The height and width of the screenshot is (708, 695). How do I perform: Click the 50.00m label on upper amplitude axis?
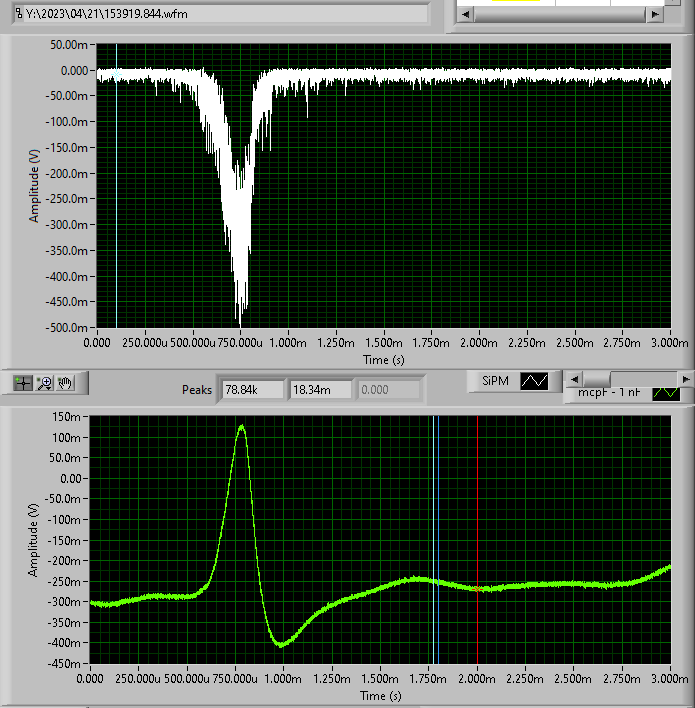tap(69, 45)
